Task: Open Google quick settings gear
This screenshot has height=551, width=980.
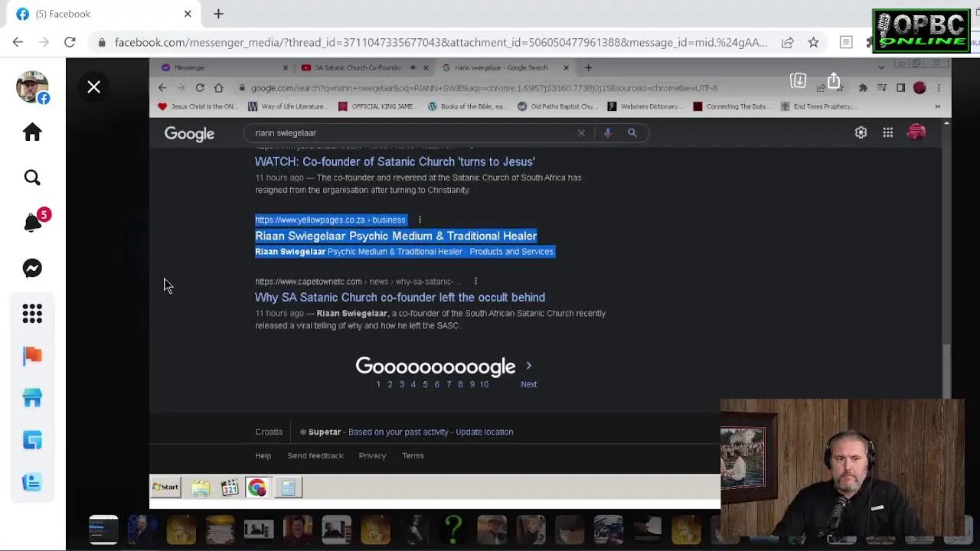Action: click(x=861, y=133)
